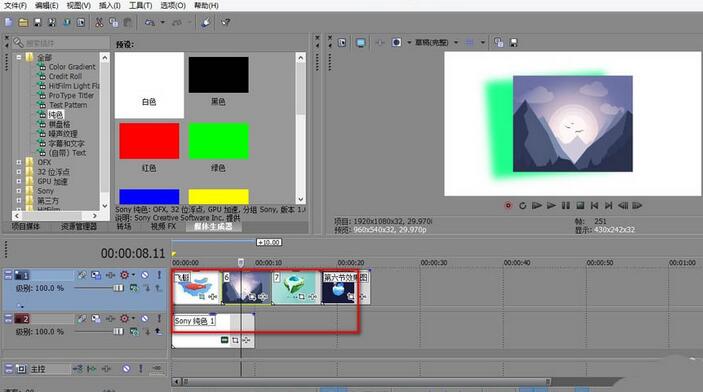Viewport: 703px width, 392px height.
Task: Select ProType Titler generator
Action: pyautogui.click(x=71, y=96)
